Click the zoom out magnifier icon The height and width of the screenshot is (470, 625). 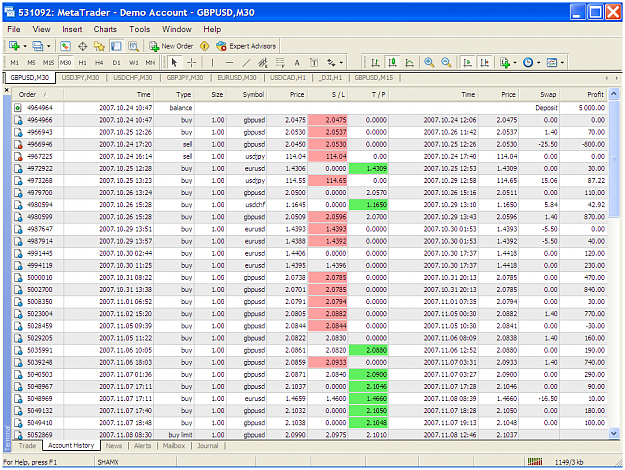point(446,63)
